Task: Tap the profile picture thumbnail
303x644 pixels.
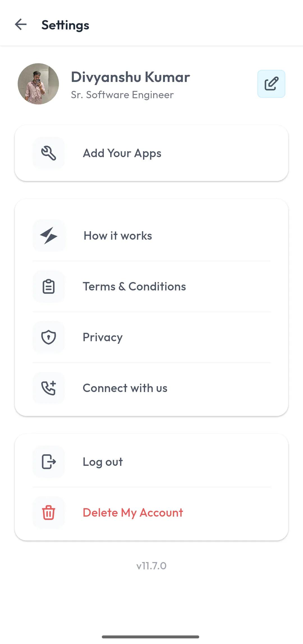Action: pos(38,84)
